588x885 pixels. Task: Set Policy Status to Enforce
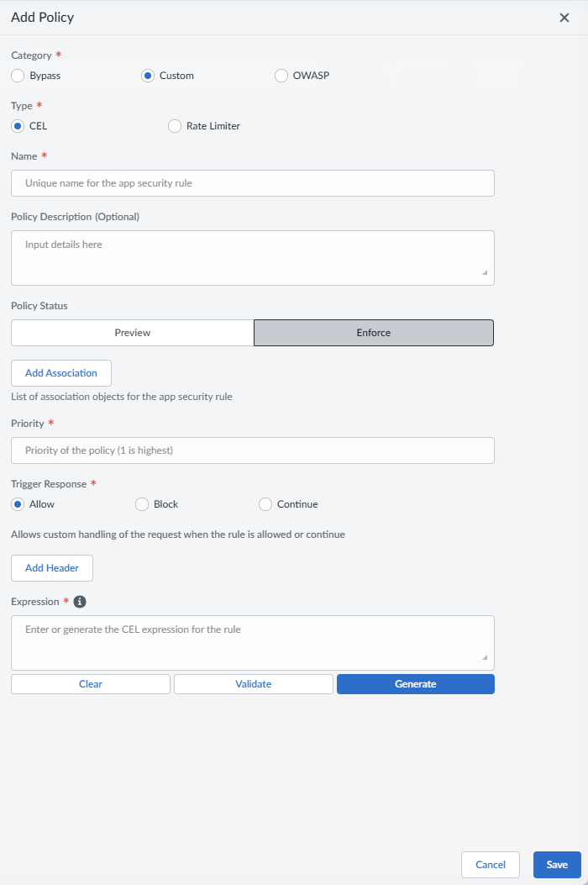point(374,333)
